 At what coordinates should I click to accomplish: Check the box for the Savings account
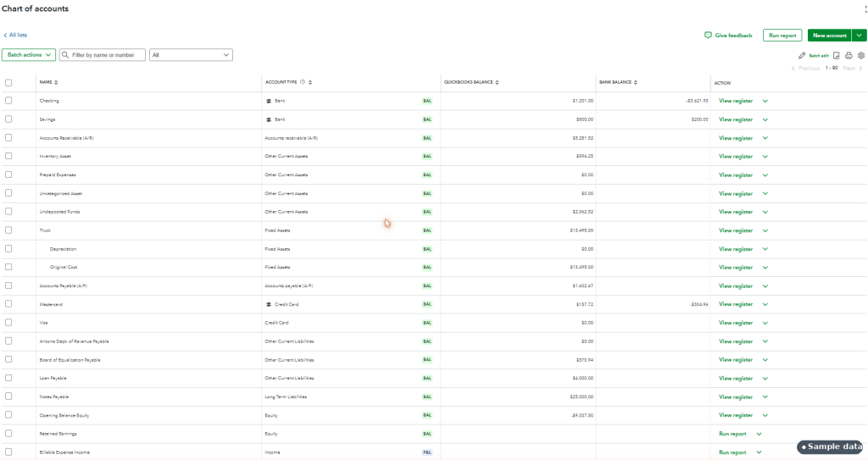[8, 119]
